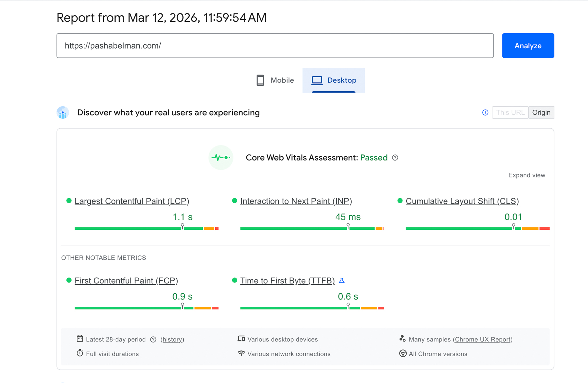
Task: Switch to the Mobile tab
Action: [x=275, y=80]
